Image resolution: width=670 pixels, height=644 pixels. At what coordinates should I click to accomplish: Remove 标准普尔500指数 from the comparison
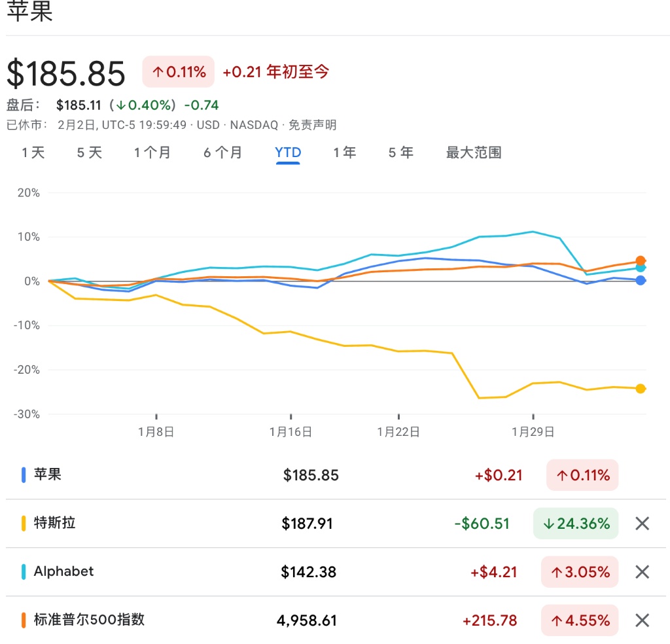(x=642, y=620)
